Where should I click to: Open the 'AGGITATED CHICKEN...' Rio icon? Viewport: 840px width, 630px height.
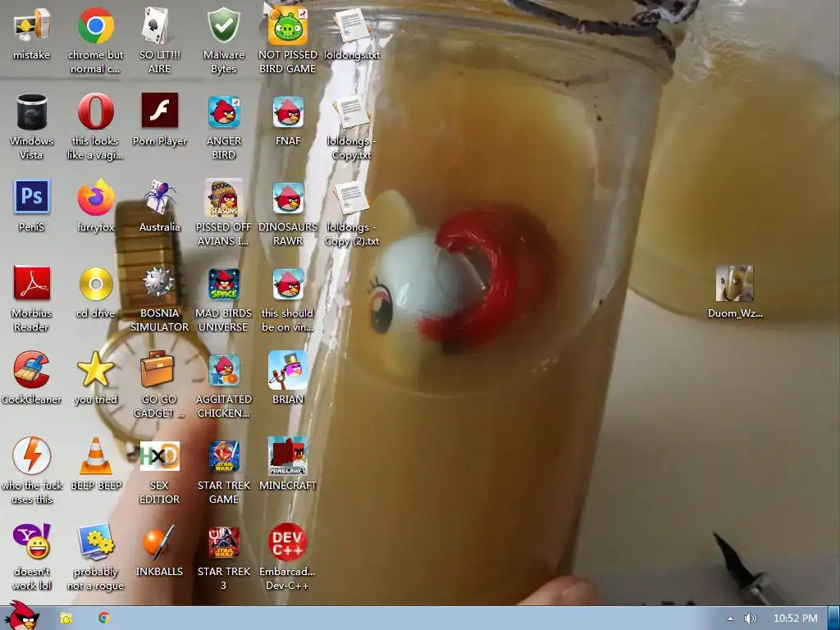(x=223, y=371)
